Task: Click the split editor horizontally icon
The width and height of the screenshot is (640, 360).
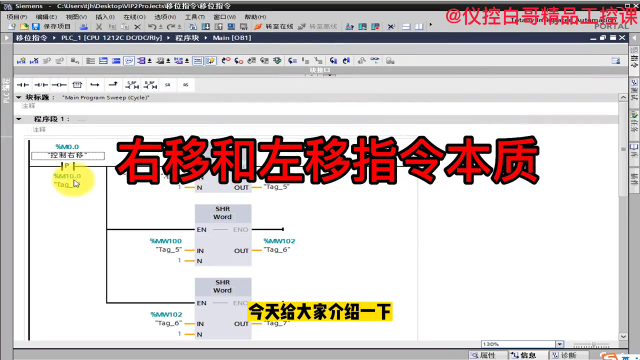Action: [x=406, y=27]
